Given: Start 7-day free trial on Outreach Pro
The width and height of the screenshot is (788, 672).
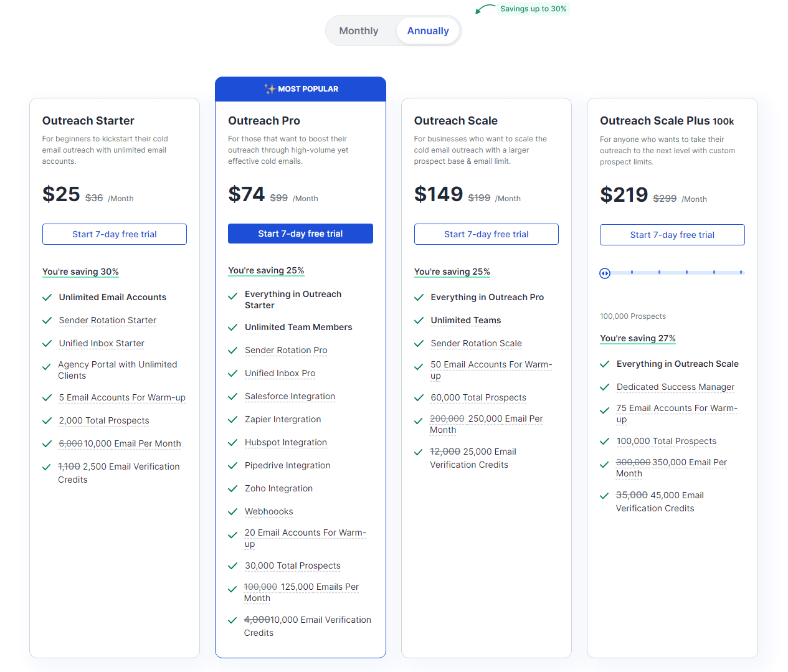Looking at the screenshot, I should 300,234.
